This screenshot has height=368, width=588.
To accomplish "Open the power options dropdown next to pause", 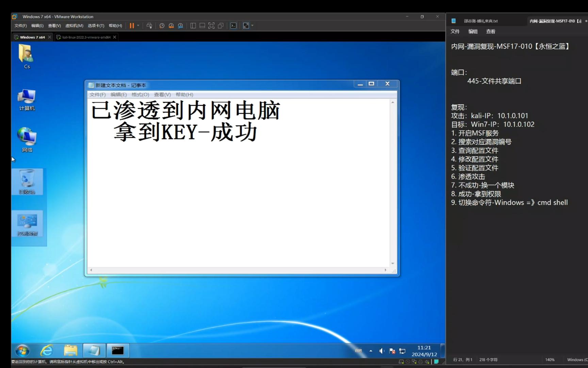I will tap(138, 26).
